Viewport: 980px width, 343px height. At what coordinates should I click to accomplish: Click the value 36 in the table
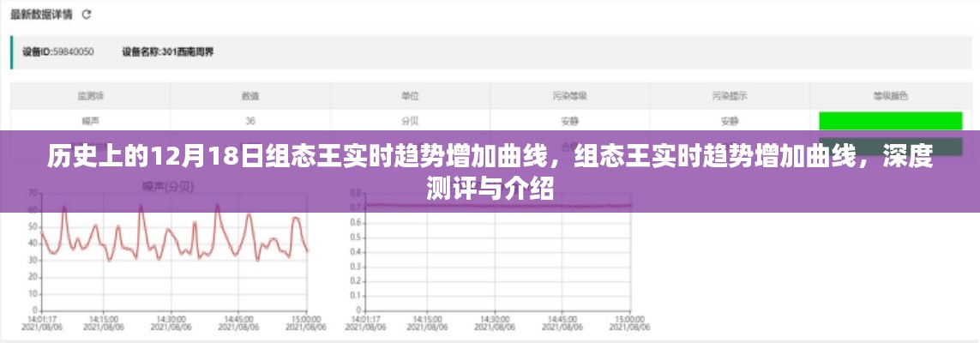[x=250, y=120]
